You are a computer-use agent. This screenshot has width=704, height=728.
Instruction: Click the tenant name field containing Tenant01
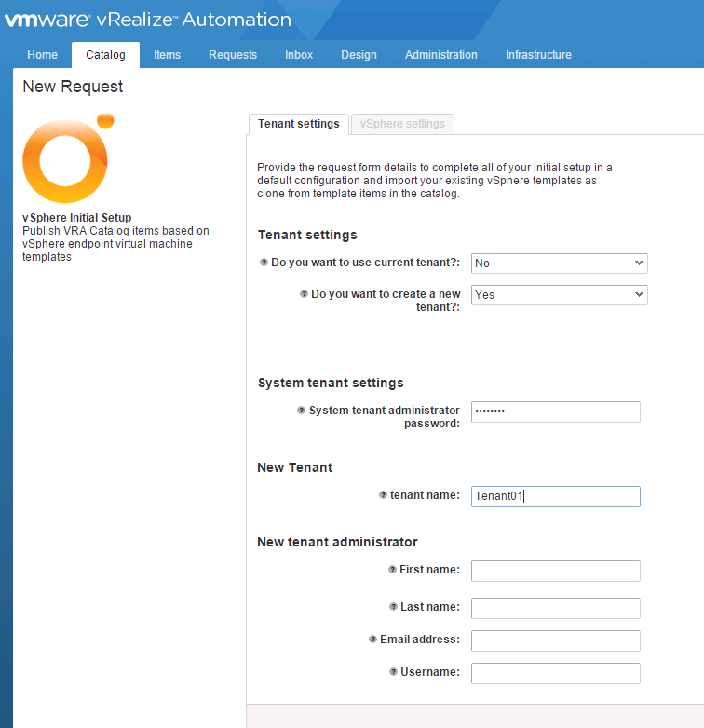click(x=556, y=496)
